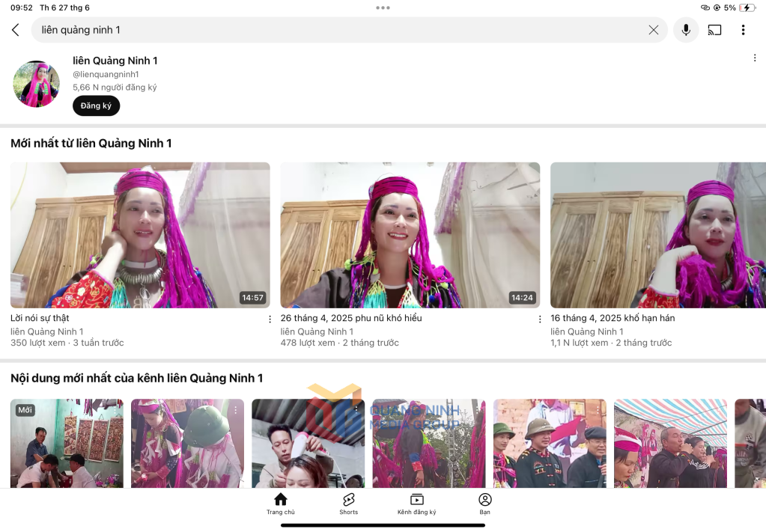Open the video title 'Lời nói sự thật'

coord(40,318)
